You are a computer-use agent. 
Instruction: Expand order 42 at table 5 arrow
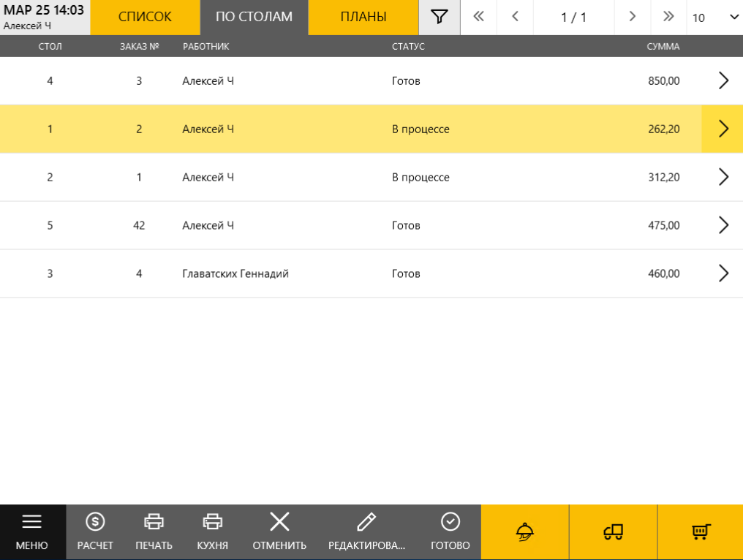click(723, 225)
